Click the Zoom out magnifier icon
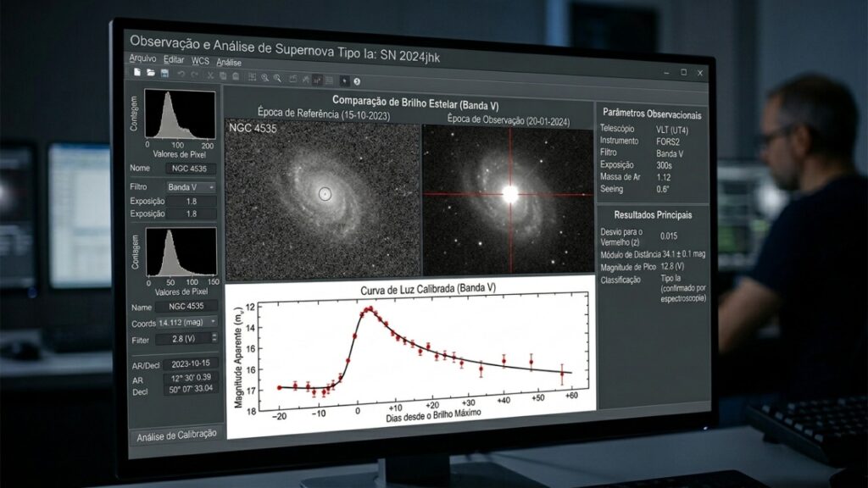The height and width of the screenshot is (488, 868). point(277,78)
